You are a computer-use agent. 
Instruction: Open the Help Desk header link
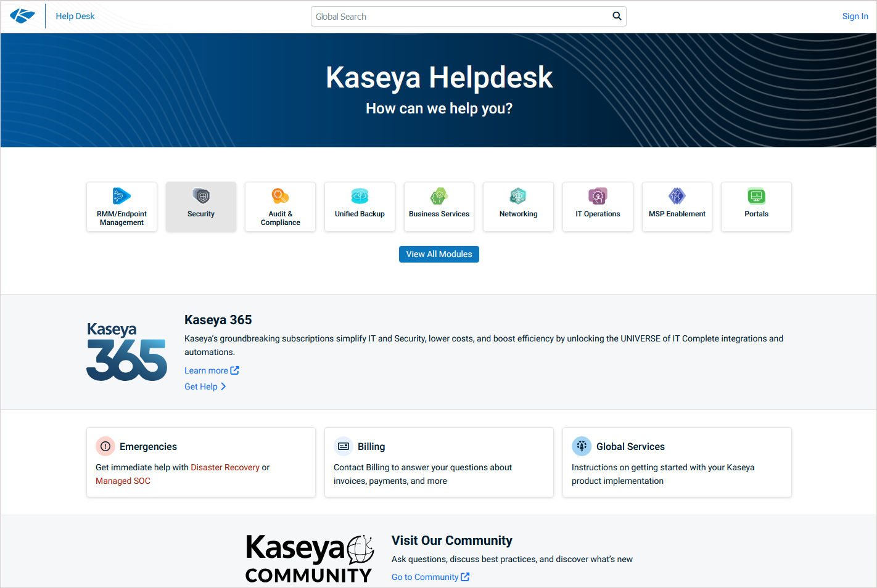[x=75, y=16]
